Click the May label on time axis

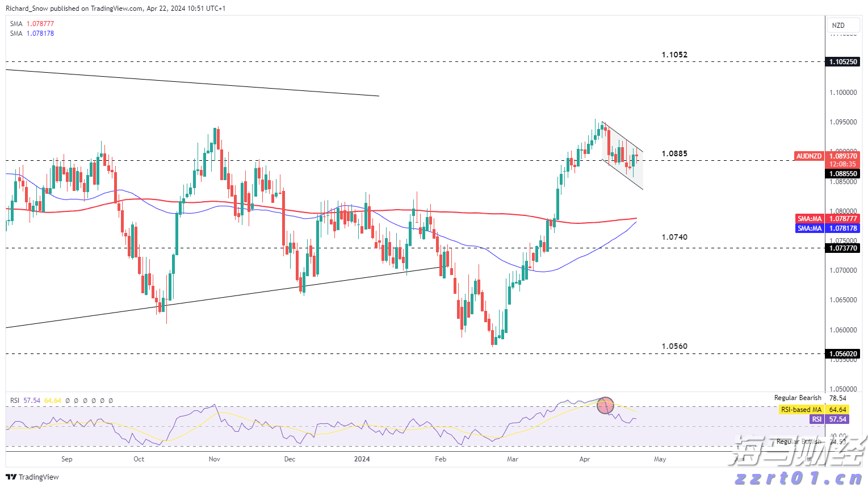click(x=660, y=459)
